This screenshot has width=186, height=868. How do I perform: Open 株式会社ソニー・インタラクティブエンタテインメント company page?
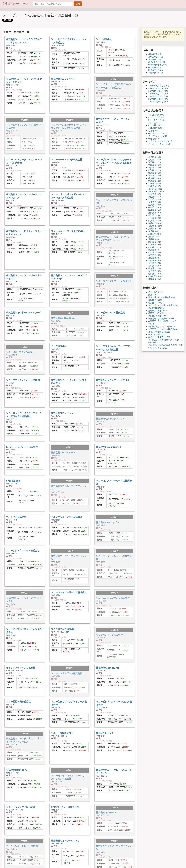24,41
